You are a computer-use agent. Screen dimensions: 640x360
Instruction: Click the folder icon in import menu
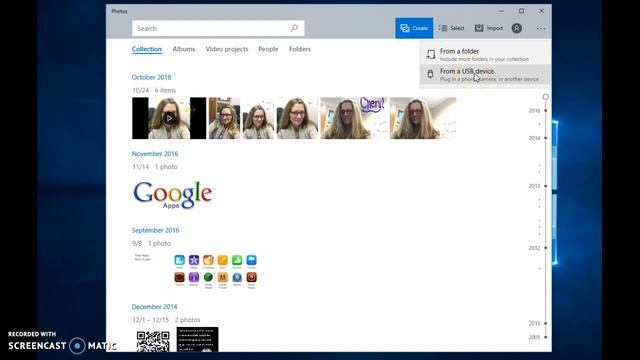click(x=431, y=54)
